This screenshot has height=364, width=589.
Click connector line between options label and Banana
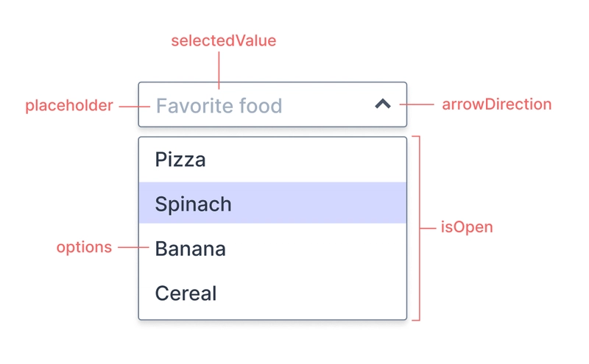(133, 247)
